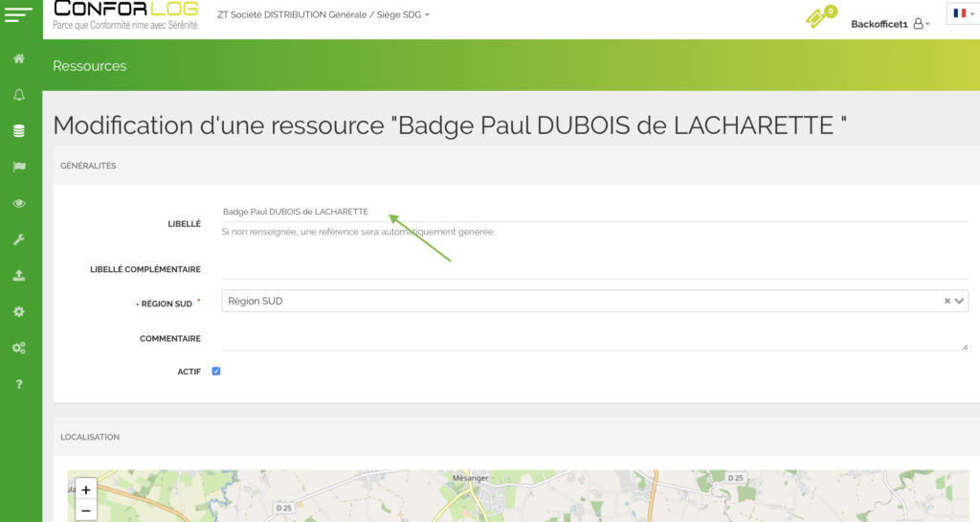Open the database stack icon
Image resolution: width=980 pixels, height=522 pixels.
[x=19, y=131]
